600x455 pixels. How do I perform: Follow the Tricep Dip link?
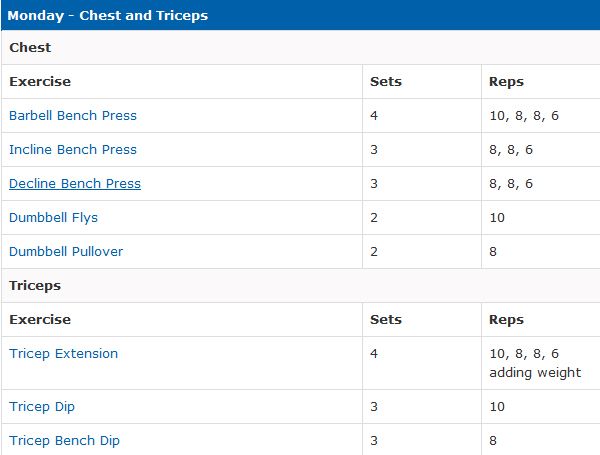click(41, 407)
